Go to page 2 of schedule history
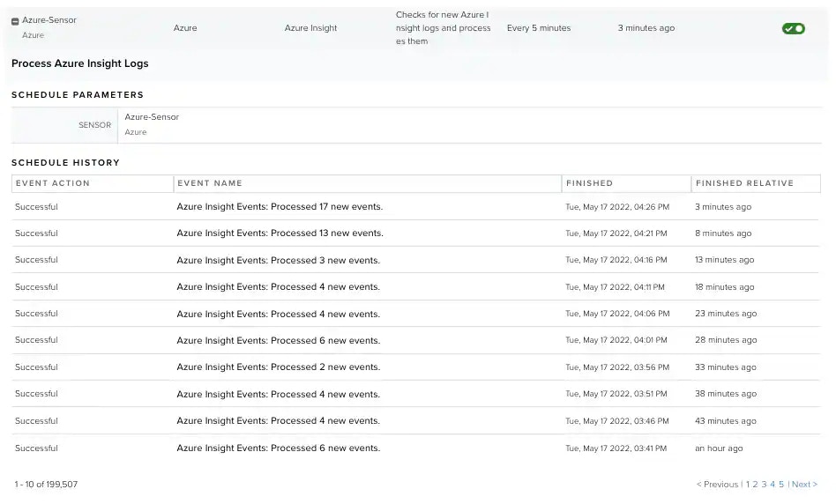836x504 pixels. (x=755, y=485)
